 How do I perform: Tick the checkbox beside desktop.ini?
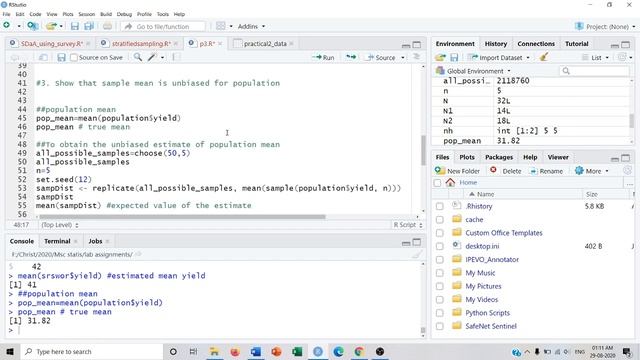[440, 246]
